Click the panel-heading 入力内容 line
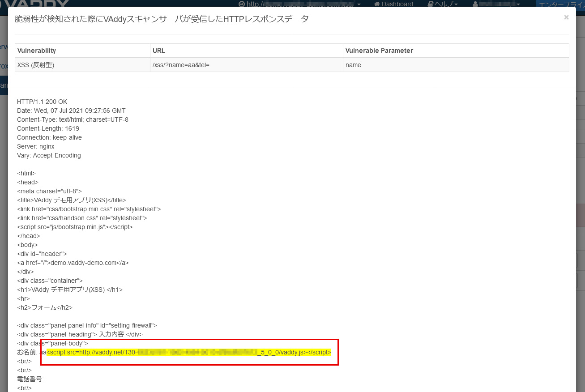Viewport: 585px width, 392px height. coord(80,334)
